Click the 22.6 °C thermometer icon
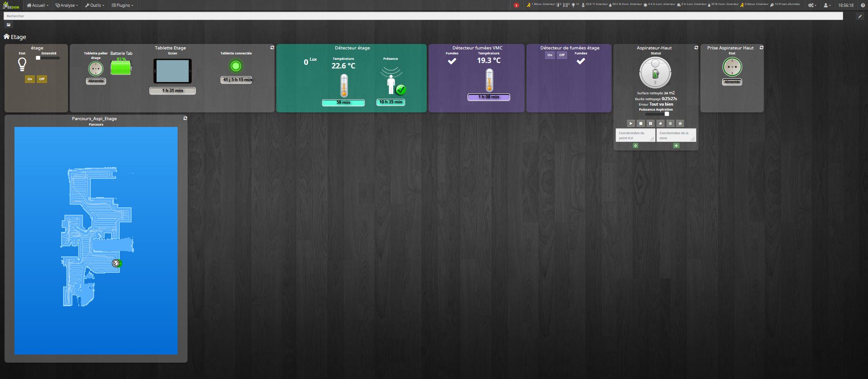Screen dimensions: 868x379 pyautogui.click(x=344, y=85)
